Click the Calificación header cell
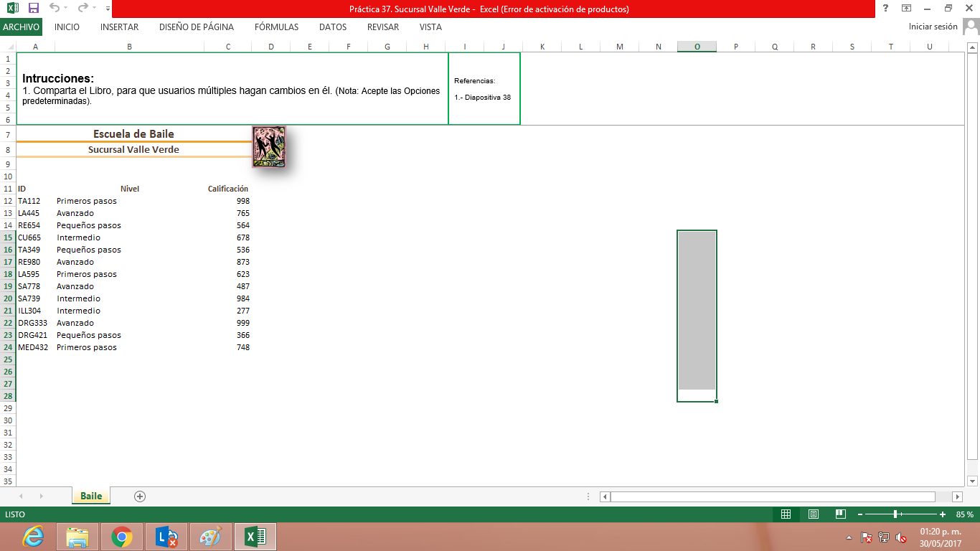This screenshot has width=980, height=551. coord(228,189)
